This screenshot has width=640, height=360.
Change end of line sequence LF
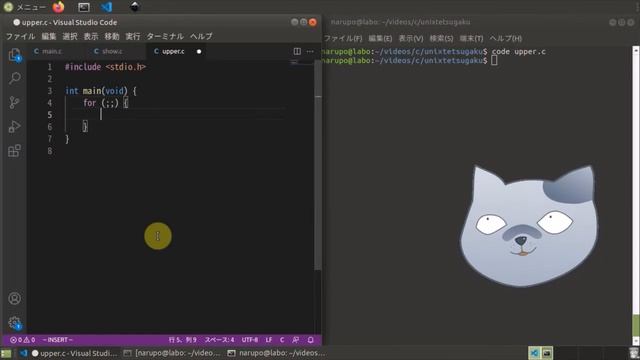point(269,340)
